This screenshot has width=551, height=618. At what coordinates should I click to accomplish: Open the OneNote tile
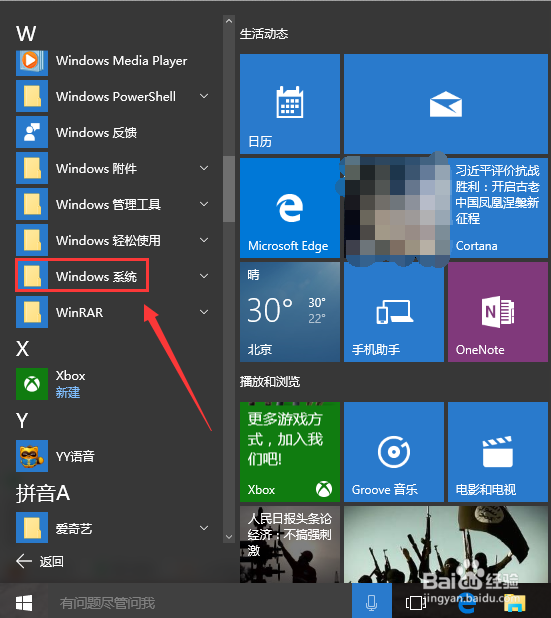498,312
